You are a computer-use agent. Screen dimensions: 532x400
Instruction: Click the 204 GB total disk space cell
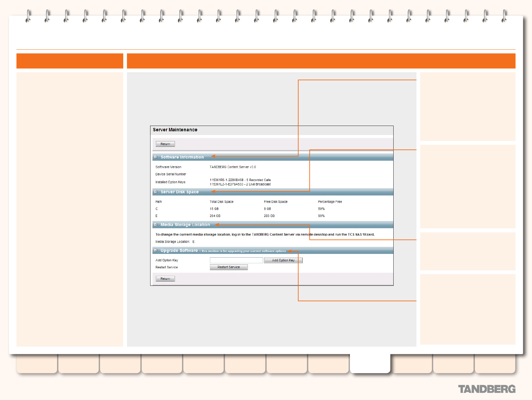click(215, 216)
